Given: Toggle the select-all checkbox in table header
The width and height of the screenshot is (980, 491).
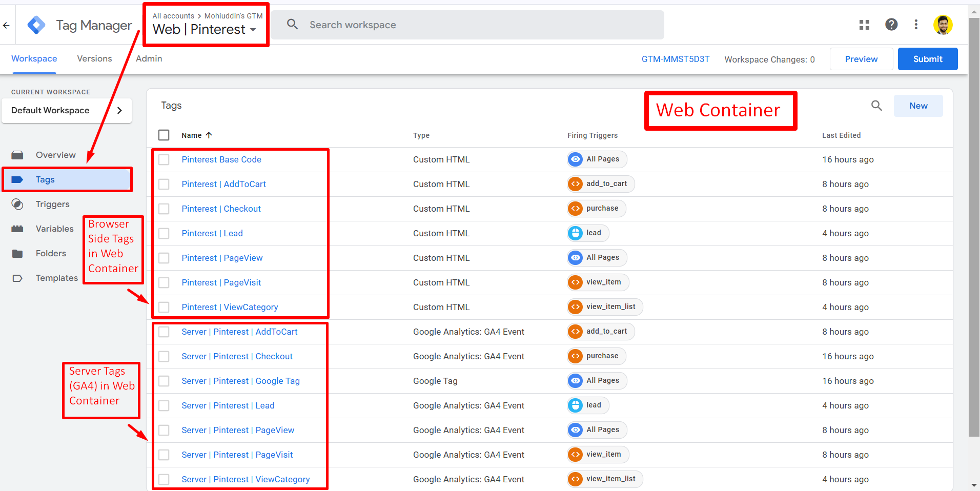Looking at the screenshot, I should point(164,135).
